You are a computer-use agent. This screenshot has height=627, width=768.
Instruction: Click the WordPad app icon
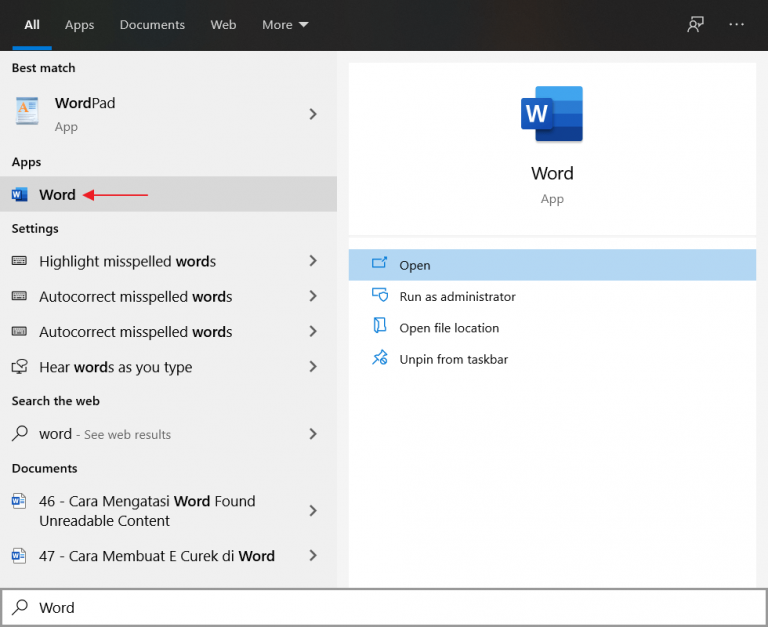[x=27, y=111]
